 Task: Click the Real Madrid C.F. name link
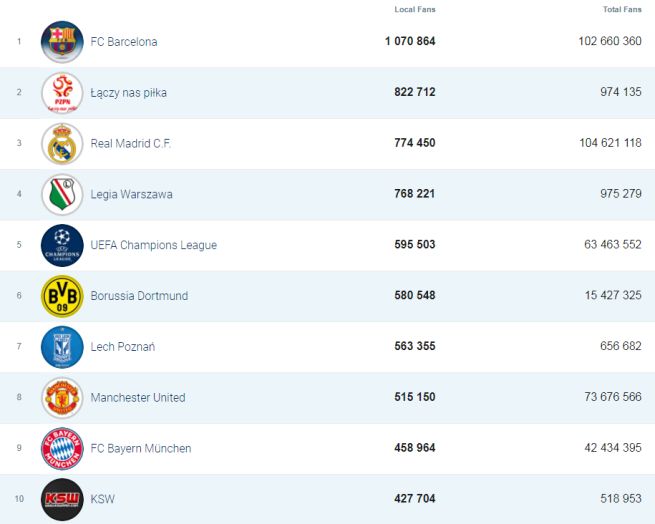click(131, 144)
